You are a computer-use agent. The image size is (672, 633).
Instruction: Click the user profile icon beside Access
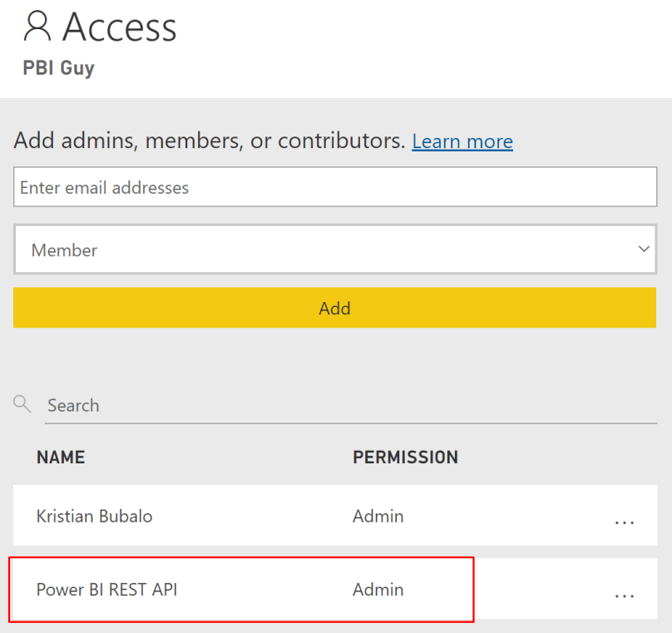37,26
